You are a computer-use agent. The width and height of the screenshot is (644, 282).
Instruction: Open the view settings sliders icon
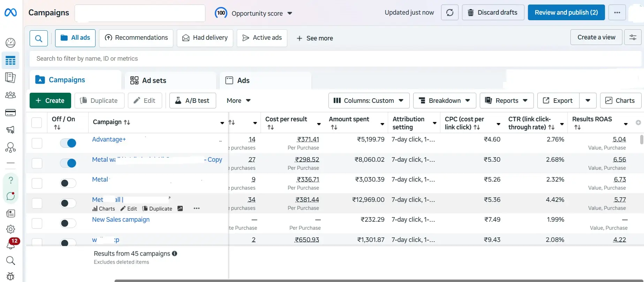pos(632,37)
